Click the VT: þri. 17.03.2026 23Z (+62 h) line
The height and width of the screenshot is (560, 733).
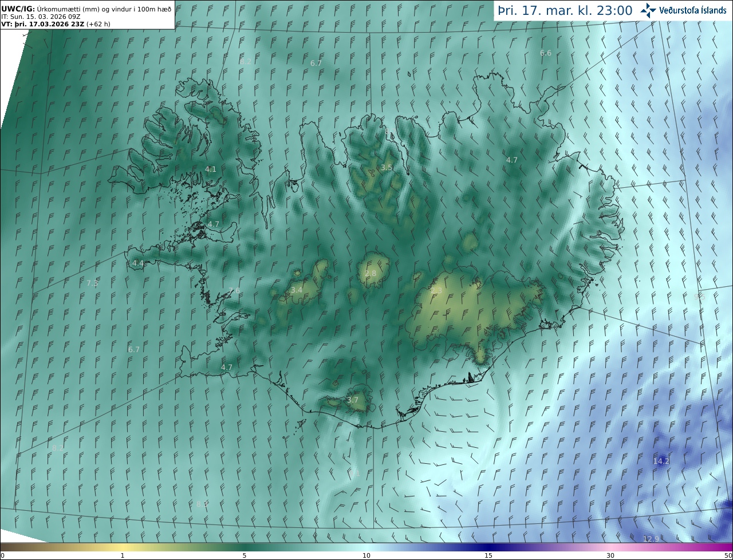click(x=56, y=24)
